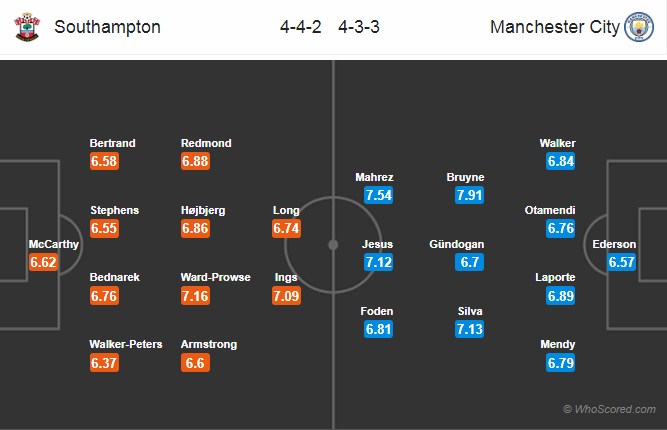
Task: Open the Manchester City team name link
Action: pyautogui.click(x=555, y=27)
